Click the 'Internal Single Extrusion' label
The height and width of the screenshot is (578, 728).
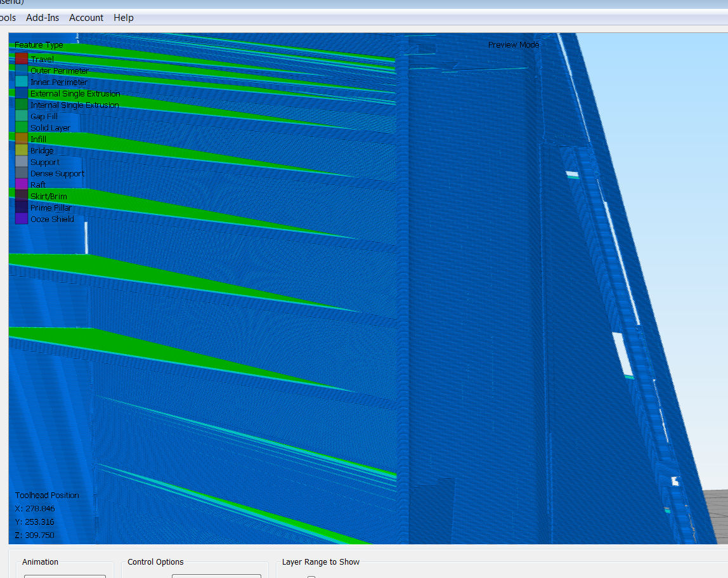point(75,105)
